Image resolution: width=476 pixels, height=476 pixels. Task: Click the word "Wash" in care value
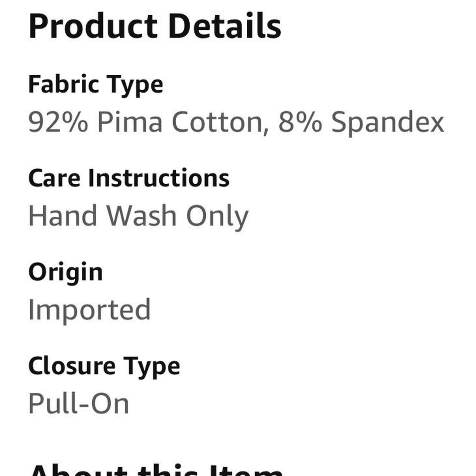(141, 216)
